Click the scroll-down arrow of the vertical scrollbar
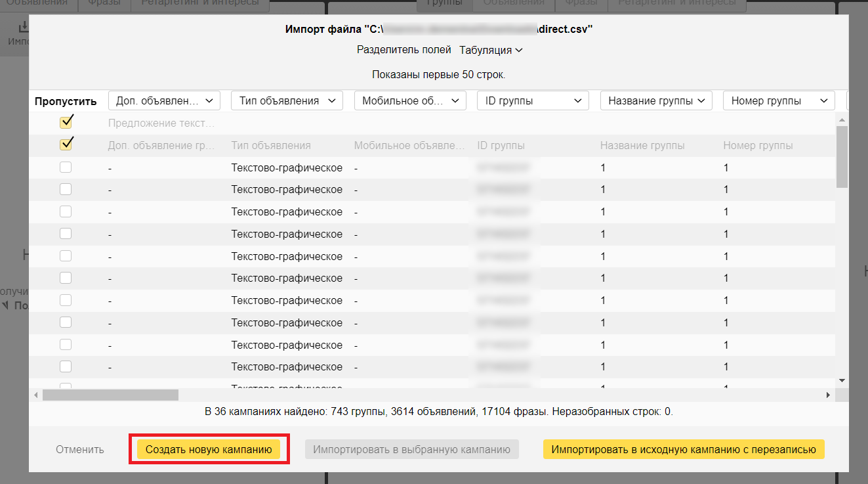The height and width of the screenshot is (484, 868). pos(842,380)
